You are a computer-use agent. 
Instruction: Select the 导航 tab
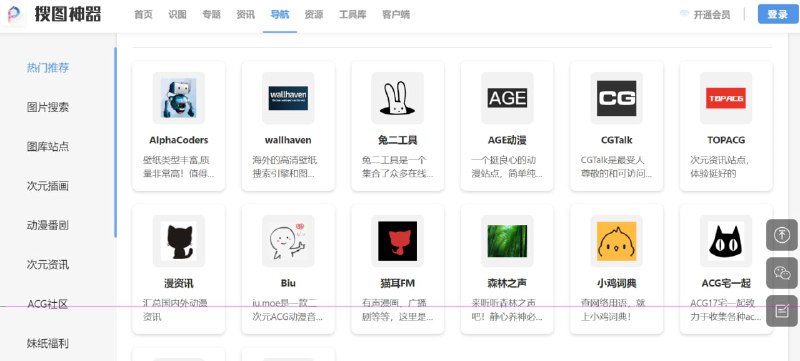(x=280, y=15)
